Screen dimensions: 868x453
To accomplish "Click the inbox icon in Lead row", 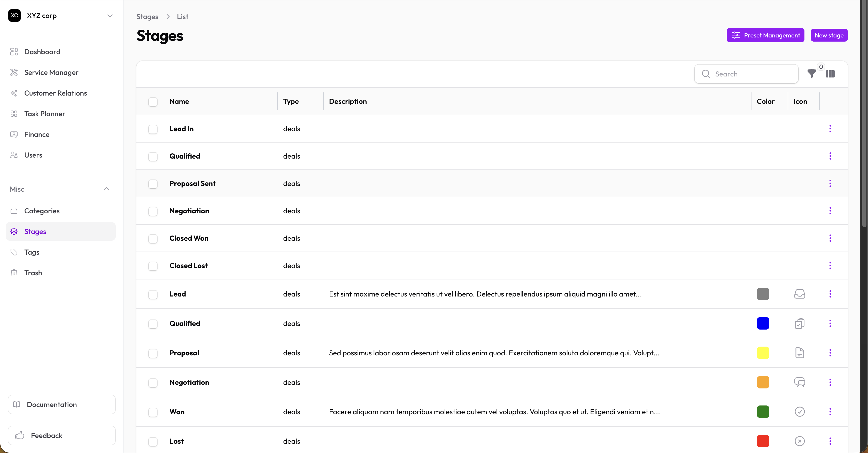I will [x=799, y=294].
